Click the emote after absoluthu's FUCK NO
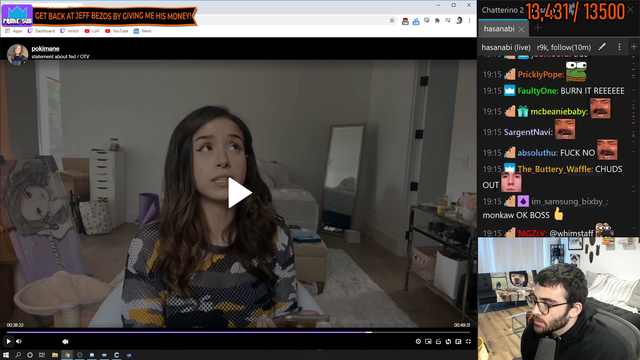Image resolution: width=640 pixels, height=360 pixels. pyautogui.click(x=607, y=149)
